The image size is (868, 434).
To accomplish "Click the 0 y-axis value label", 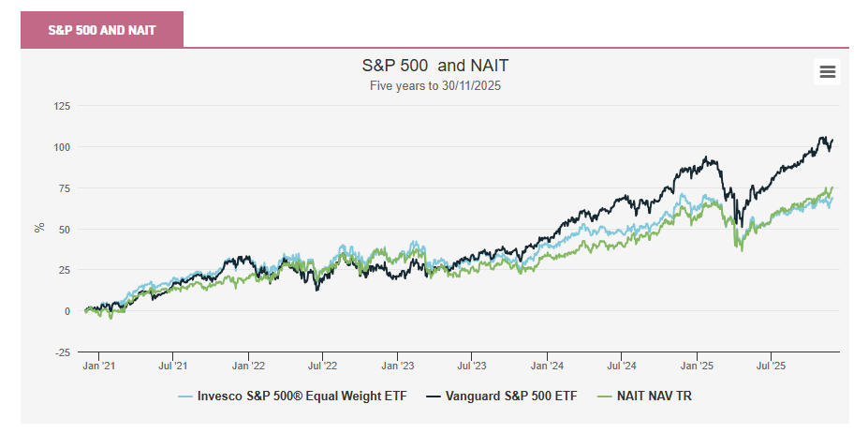I will tap(66, 311).
